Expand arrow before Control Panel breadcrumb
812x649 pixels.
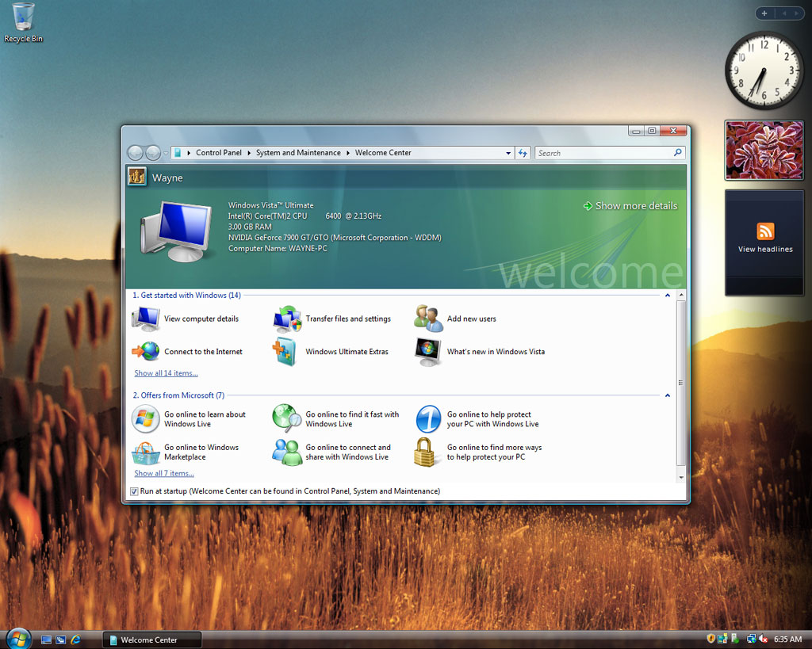pyautogui.click(x=189, y=153)
